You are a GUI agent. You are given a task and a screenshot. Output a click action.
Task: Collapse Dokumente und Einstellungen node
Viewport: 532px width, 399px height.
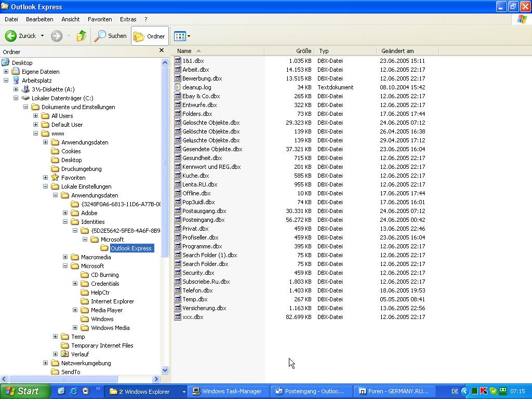coord(26,107)
